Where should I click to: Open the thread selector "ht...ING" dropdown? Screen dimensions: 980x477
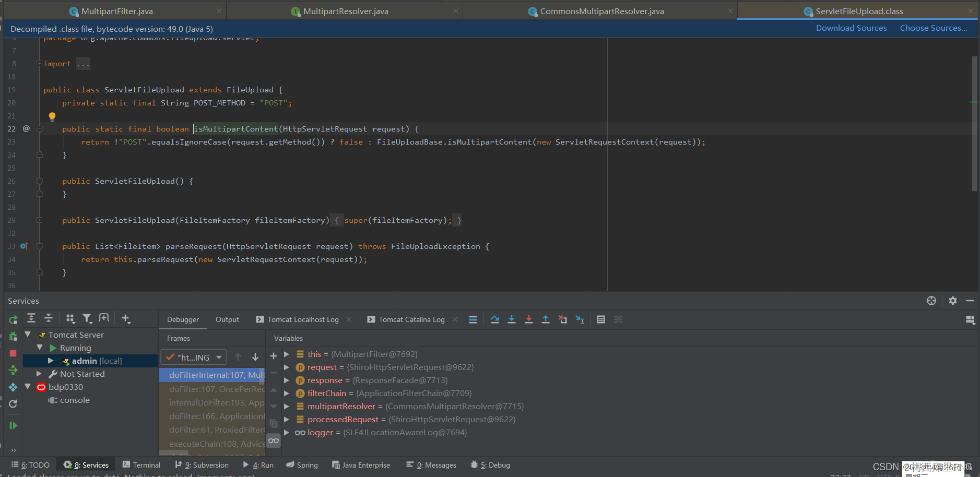(x=194, y=357)
